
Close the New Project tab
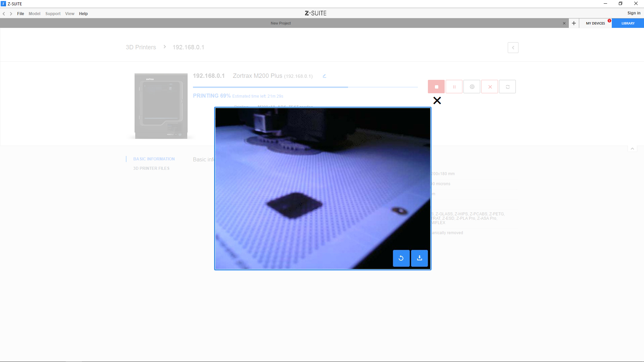point(564,23)
